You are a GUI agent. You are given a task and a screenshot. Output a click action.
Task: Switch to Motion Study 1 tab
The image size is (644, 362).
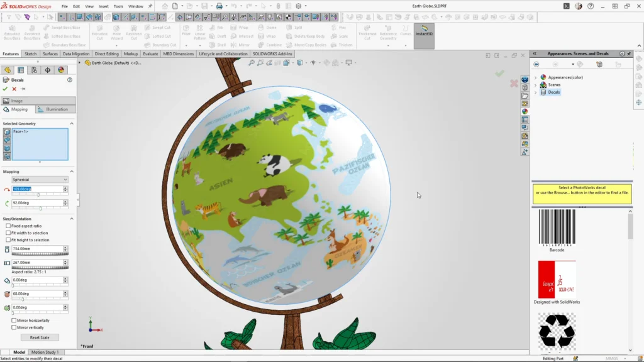tap(45, 352)
